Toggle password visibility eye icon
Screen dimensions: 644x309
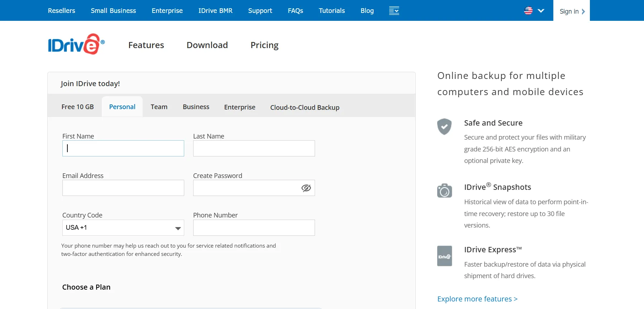point(306,188)
